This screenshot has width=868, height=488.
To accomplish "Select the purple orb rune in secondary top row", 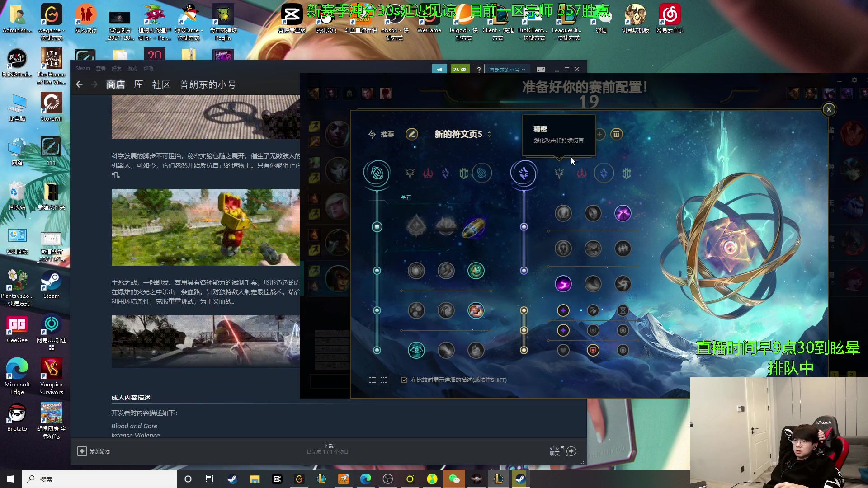I will coord(623,213).
